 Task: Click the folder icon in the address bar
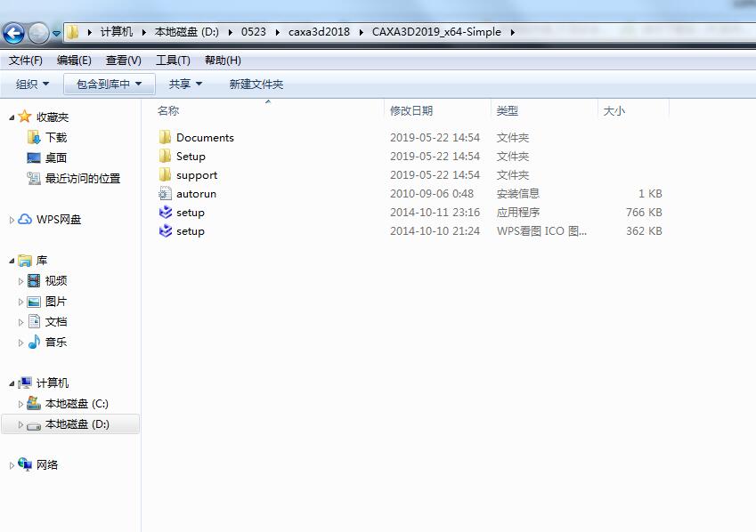(x=73, y=32)
